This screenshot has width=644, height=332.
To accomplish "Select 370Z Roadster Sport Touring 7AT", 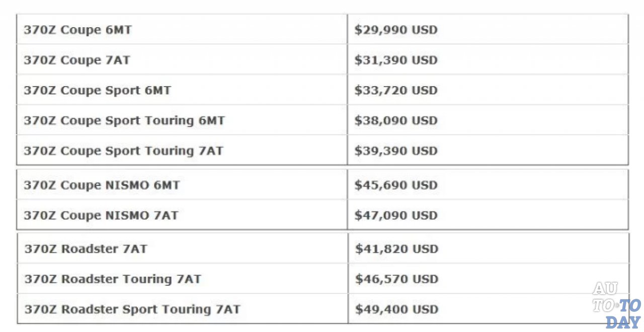I will click(132, 309).
